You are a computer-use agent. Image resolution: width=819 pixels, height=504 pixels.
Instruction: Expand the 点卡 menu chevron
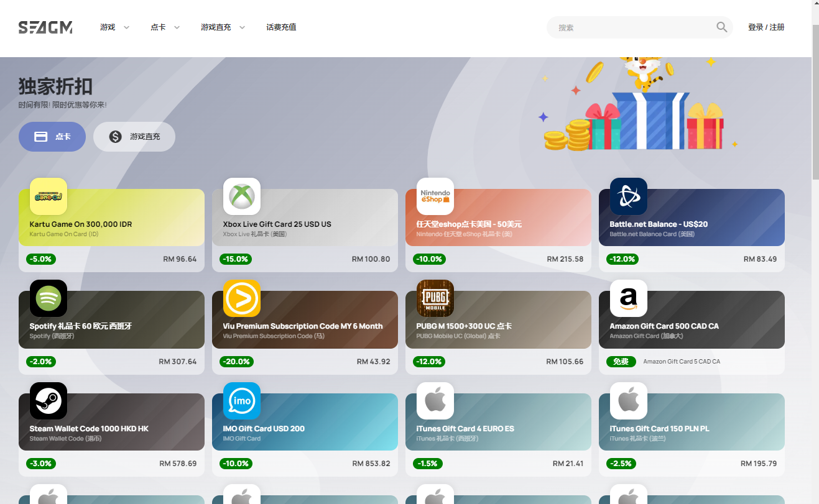tap(177, 27)
